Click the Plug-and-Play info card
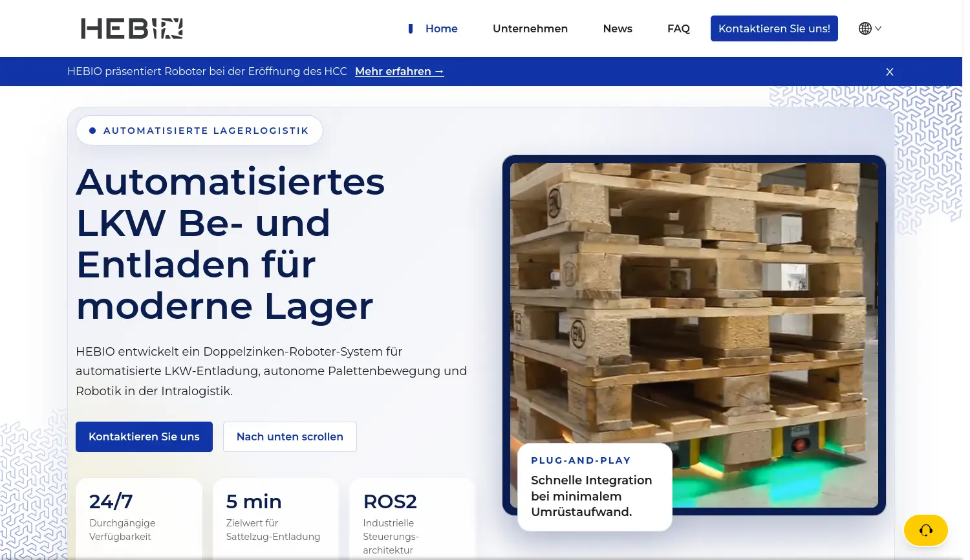Screen dimensions: 970x560 (x=595, y=487)
